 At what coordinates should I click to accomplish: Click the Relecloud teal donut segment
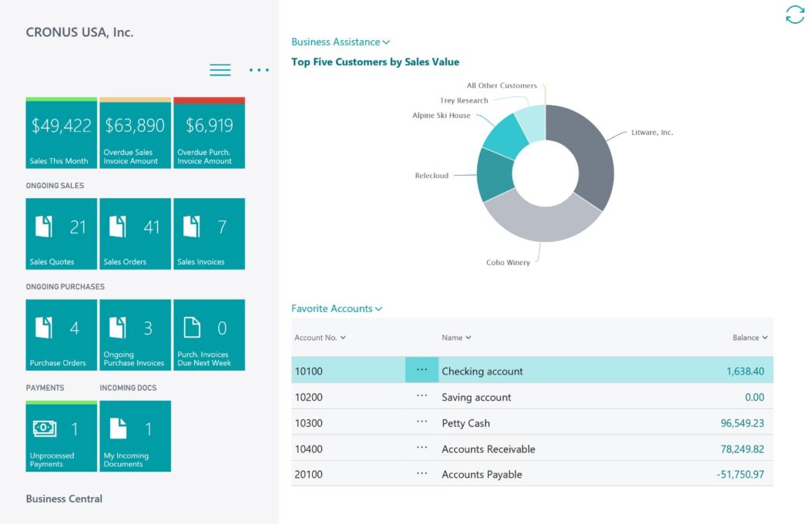click(494, 175)
